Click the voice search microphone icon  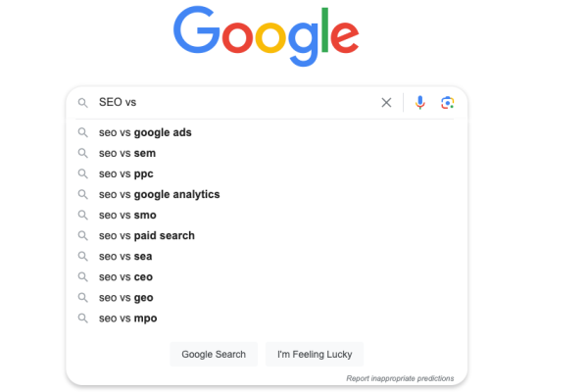click(420, 102)
